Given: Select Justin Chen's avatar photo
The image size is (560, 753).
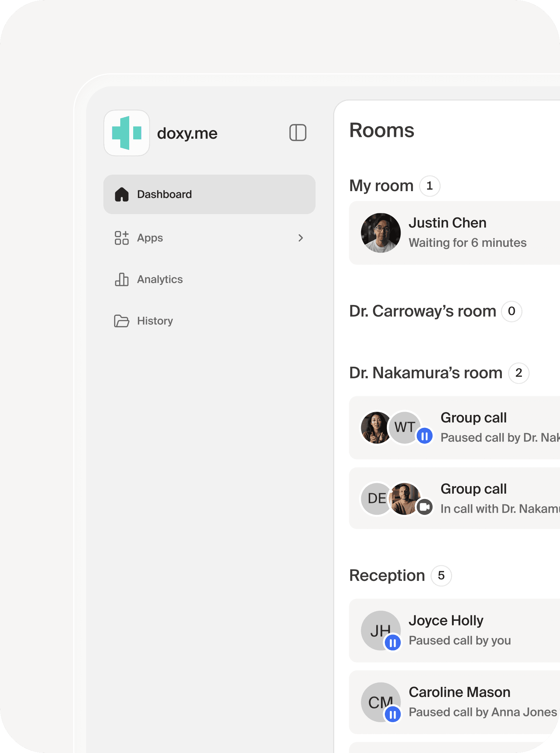Looking at the screenshot, I should (381, 233).
